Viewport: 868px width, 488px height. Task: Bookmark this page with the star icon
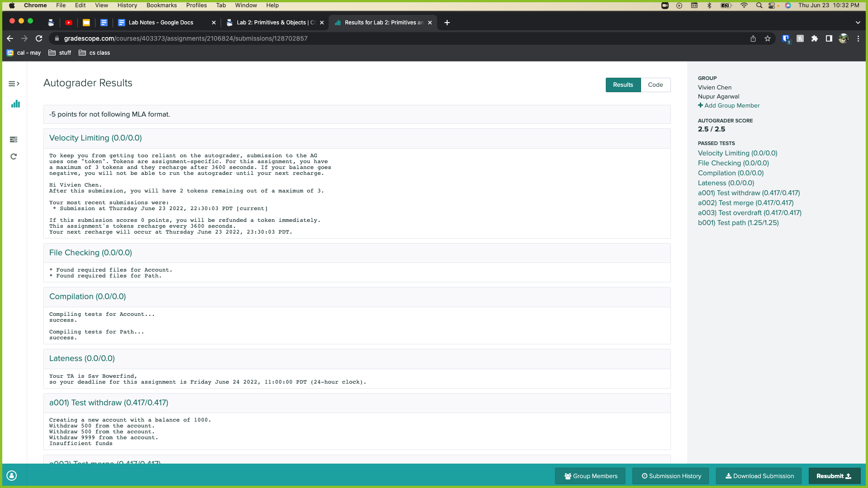[x=768, y=39]
